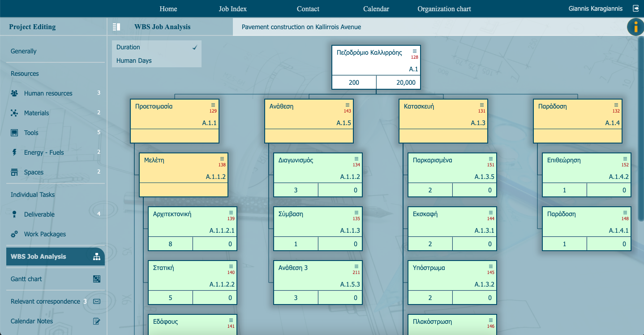The image size is (644, 335).
Task: Select the Duration display option
Action: click(157, 47)
